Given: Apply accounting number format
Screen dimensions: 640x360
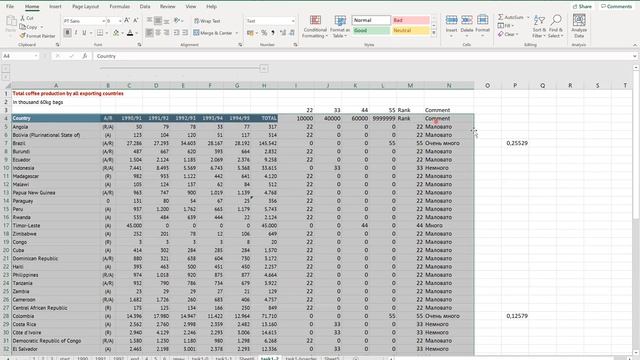Looking at the screenshot, I should pos(250,33).
